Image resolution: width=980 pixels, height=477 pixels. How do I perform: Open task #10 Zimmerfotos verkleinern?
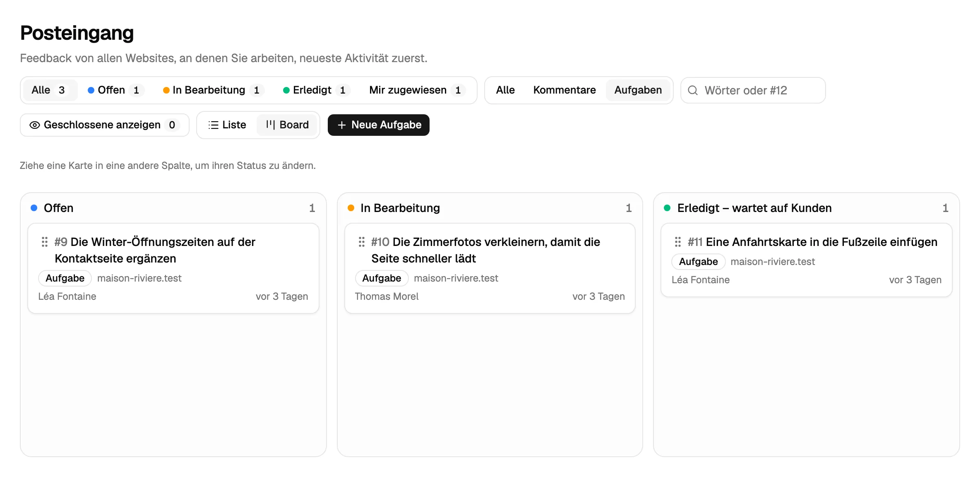click(485, 250)
